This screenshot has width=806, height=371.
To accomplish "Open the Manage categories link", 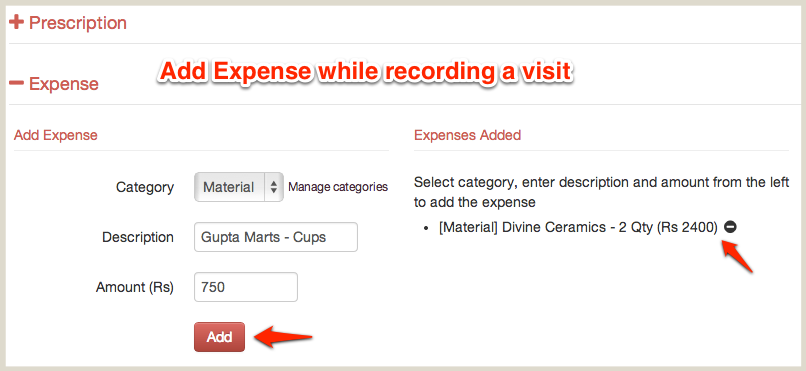I will [x=338, y=187].
